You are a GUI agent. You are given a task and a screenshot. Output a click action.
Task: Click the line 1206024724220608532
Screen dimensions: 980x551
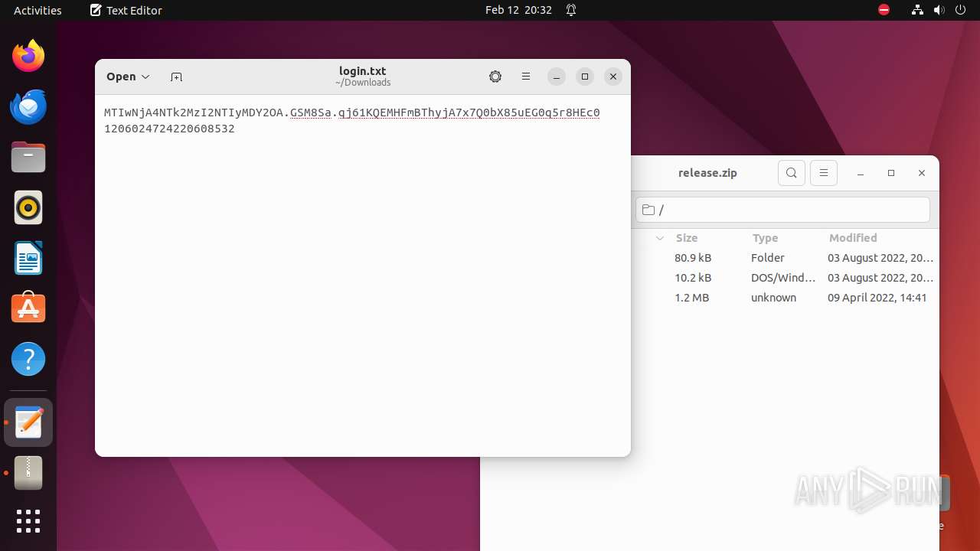point(169,129)
